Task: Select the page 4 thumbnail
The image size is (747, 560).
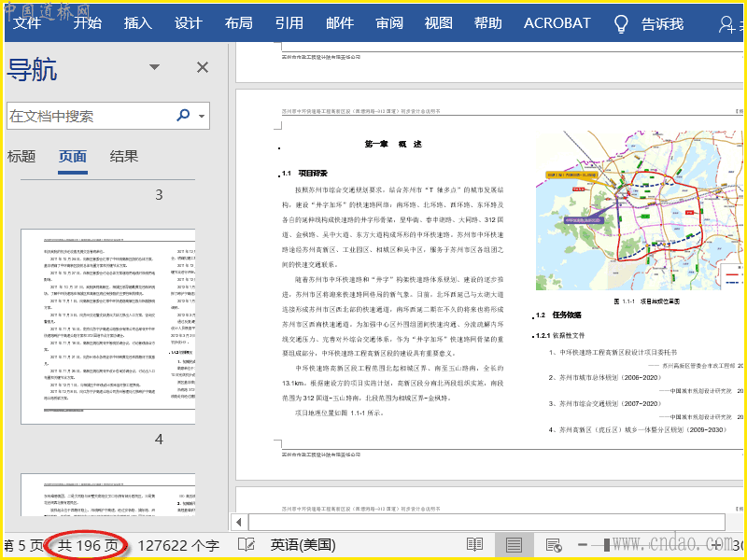Action: click(107, 327)
